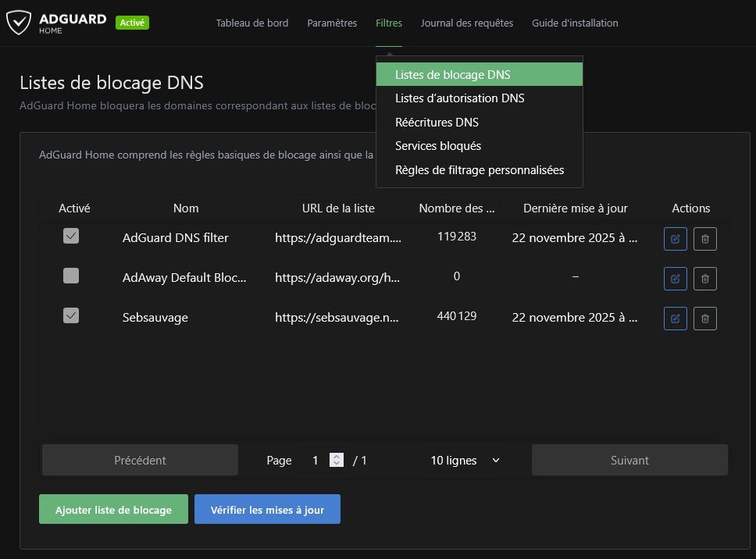Delete the AdAway Default Blocklist entry
The image size is (756, 559).
pos(705,278)
